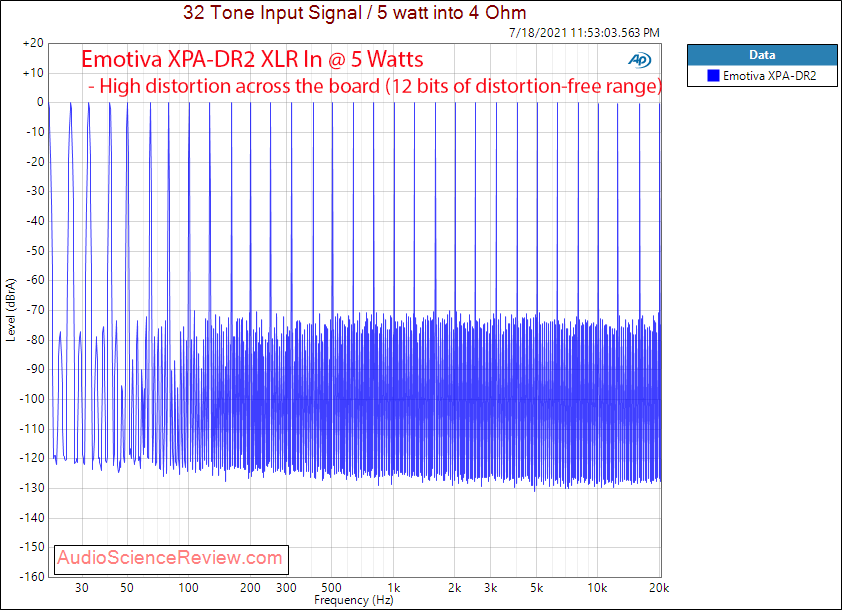Click the -40 Y-axis tick label

(34, 221)
